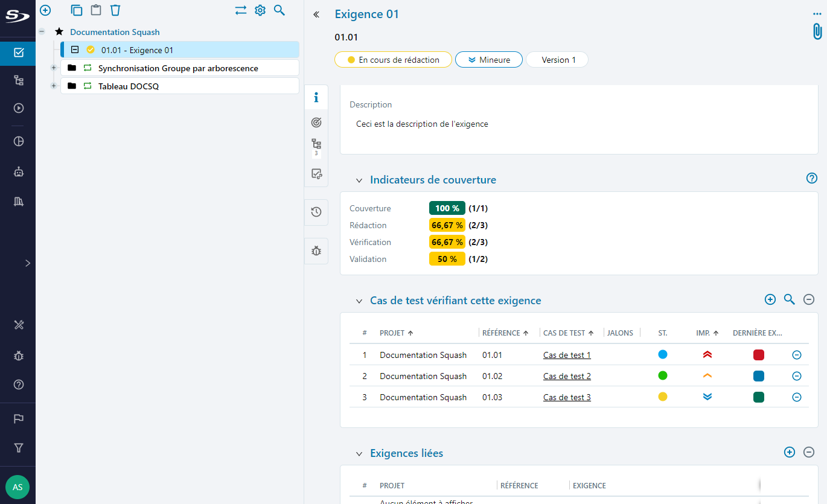This screenshot has height=504, width=827.
Task: Click the favorite star beside Documentation Squash
Action: coord(59,32)
